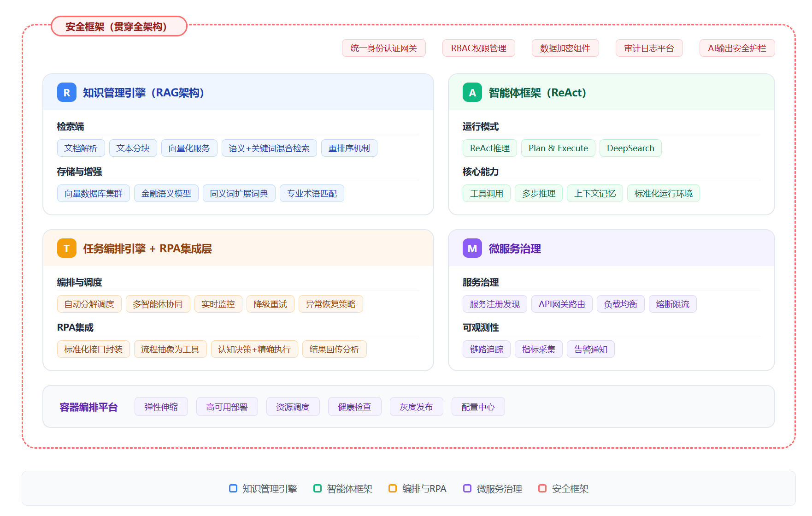Click the 文档解析 chip
The width and height of the screenshot is (812, 516).
coord(81,148)
